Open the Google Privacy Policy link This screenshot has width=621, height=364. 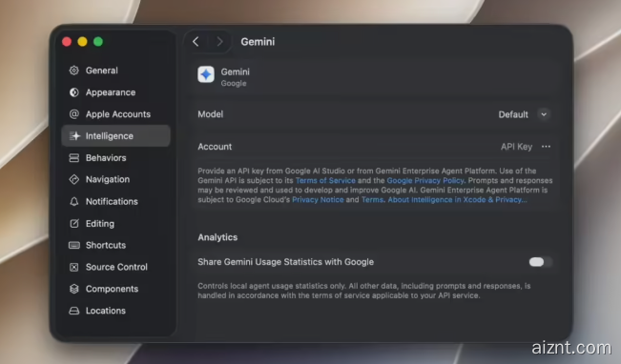pyautogui.click(x=425, y=180)
